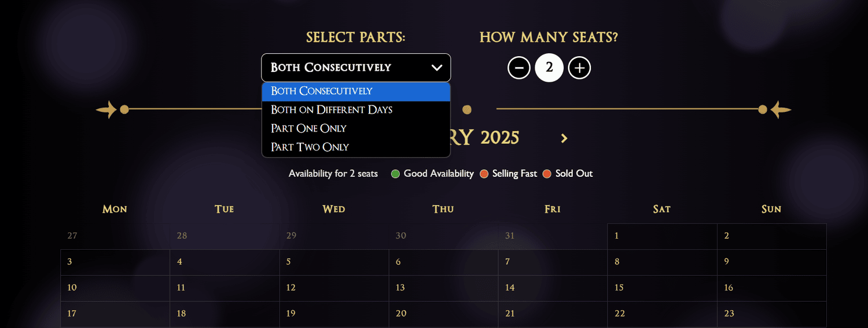
Task: Increase seat count with plus button
Action: (579, 68)
